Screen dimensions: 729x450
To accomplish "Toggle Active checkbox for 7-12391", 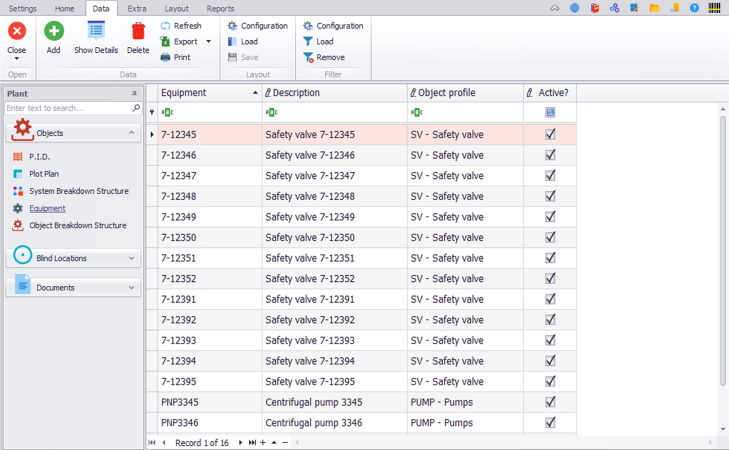I will (550, 299).
